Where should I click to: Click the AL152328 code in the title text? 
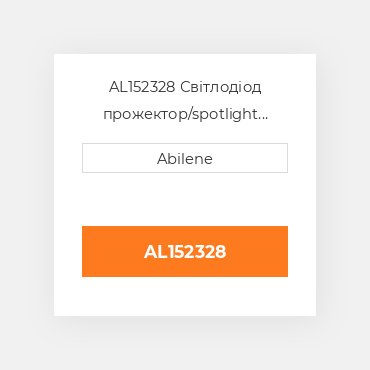pyautogui.click(x=142, y=87)
